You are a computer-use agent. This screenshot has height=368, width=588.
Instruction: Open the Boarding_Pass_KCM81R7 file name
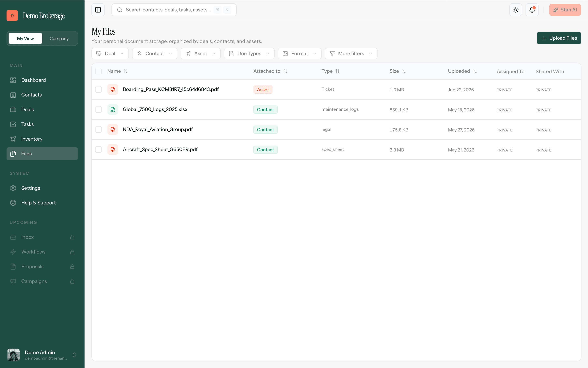point(170,89)
